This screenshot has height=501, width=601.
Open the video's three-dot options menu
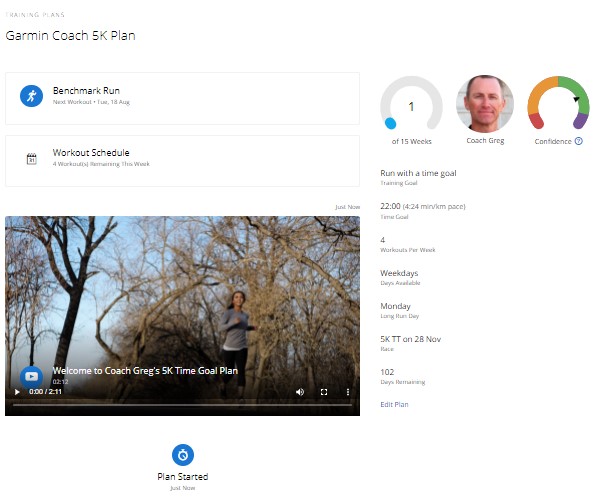coord(348,392)
